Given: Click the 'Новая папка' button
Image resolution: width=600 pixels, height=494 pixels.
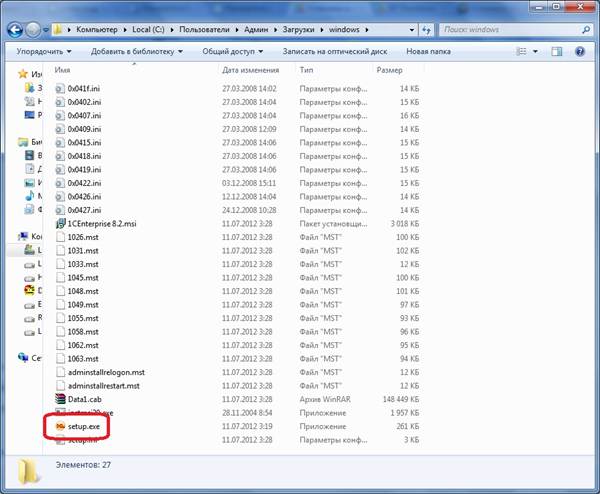Looking at the screenshot, I should [x=428, y=51].
